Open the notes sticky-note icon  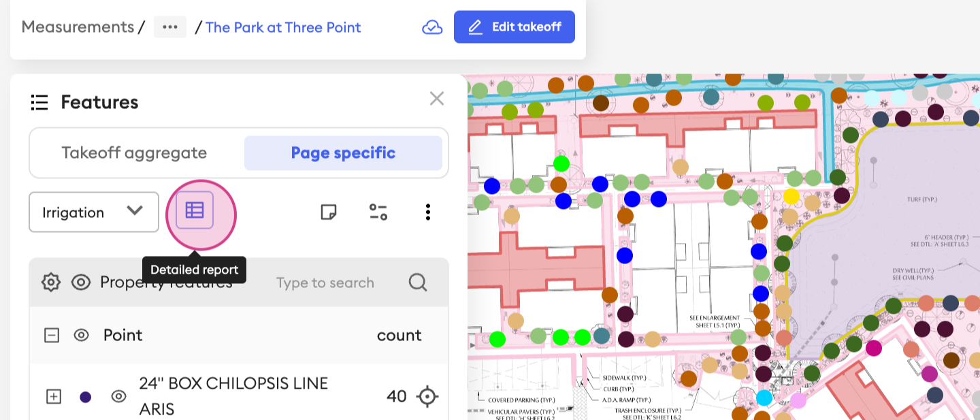point(329,212)
